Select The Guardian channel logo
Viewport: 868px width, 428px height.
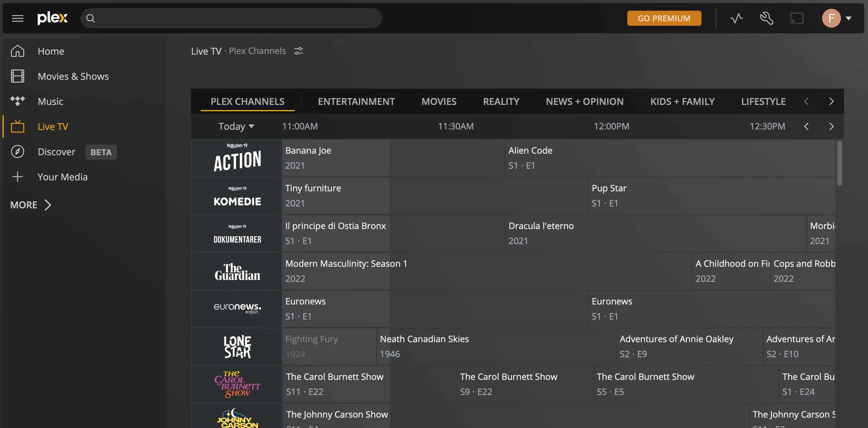coord(237,272)
